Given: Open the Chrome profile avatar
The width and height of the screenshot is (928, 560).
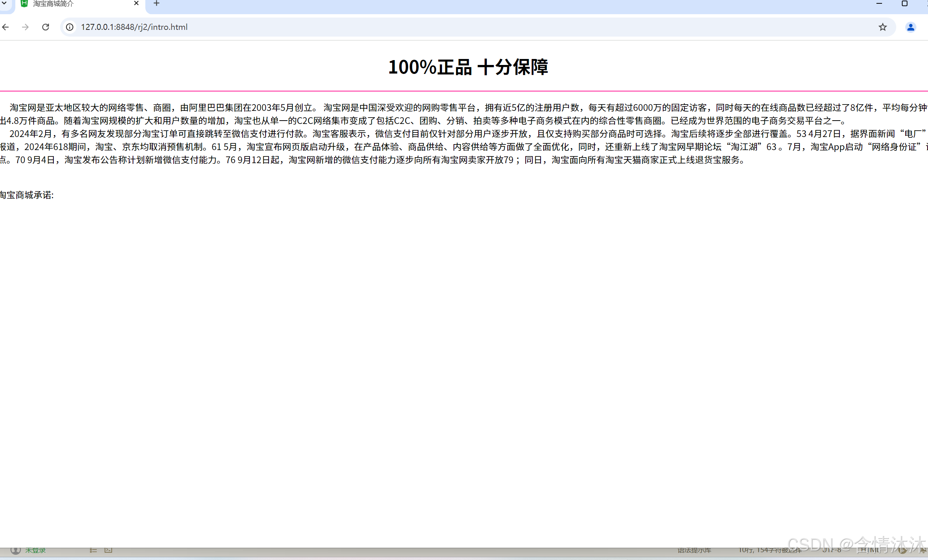Looking at the screenshot, I should pos(910,27).
